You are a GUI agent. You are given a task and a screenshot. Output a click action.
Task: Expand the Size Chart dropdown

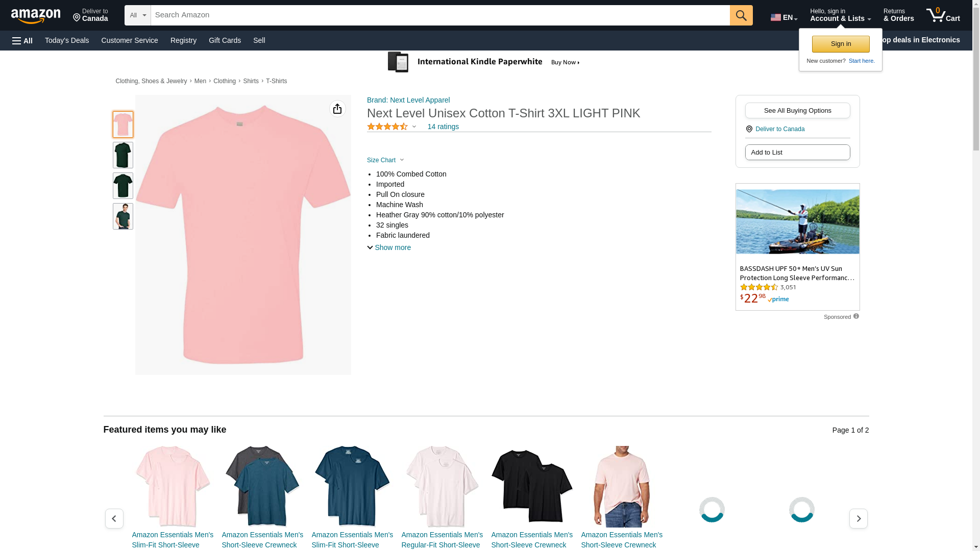[x=385, y=160]
